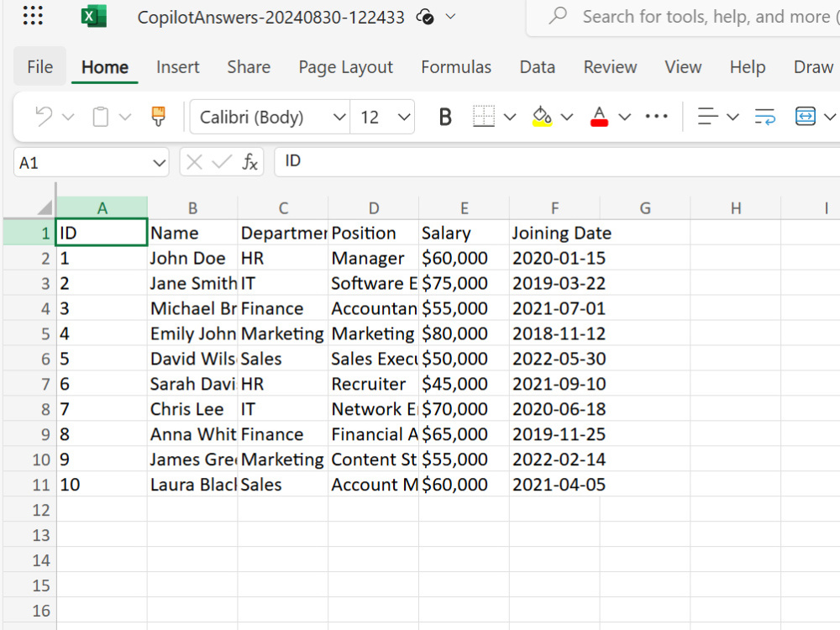
Task: Apply yellow fill color bucket
Action: [x=542, y=116]
